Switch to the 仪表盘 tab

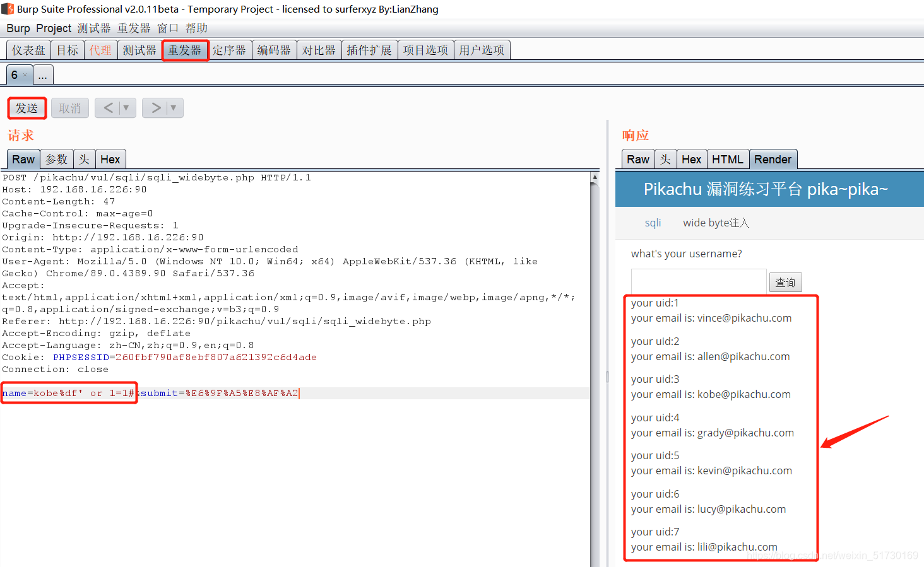coord(28,50)
